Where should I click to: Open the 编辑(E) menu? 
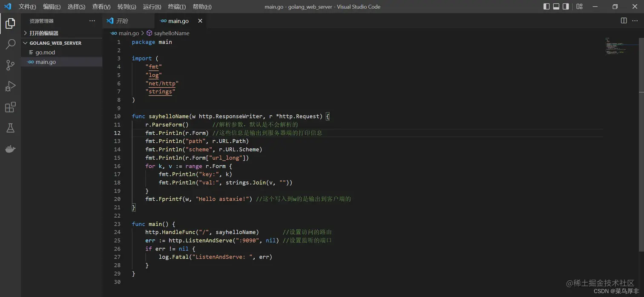coord(52,7)
